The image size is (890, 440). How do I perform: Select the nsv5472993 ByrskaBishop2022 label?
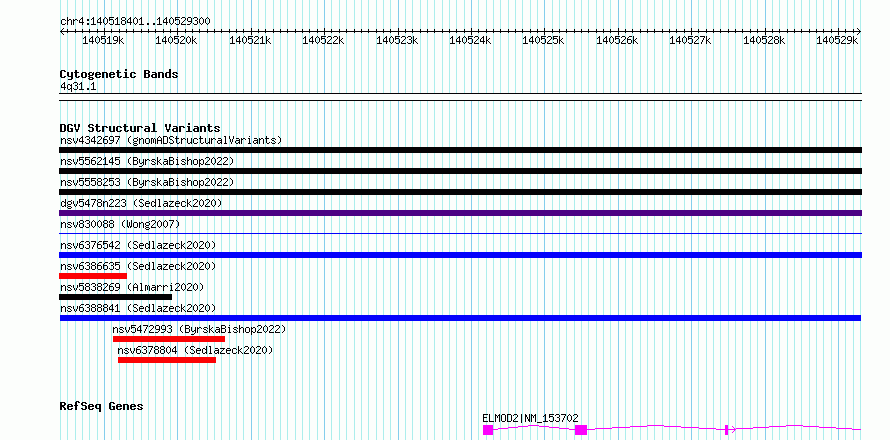pos(199,329)
